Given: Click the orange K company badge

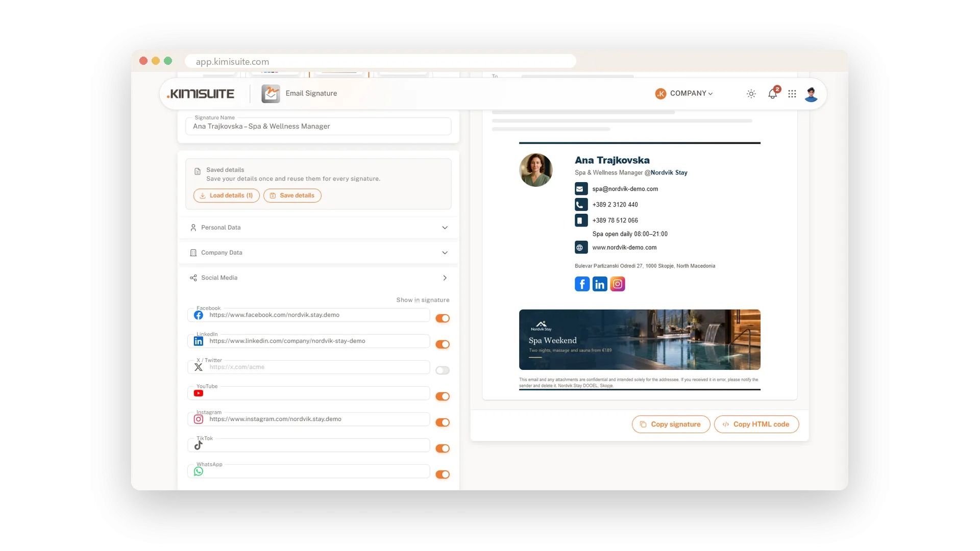Looking at the screenshot, I should 660,94.
